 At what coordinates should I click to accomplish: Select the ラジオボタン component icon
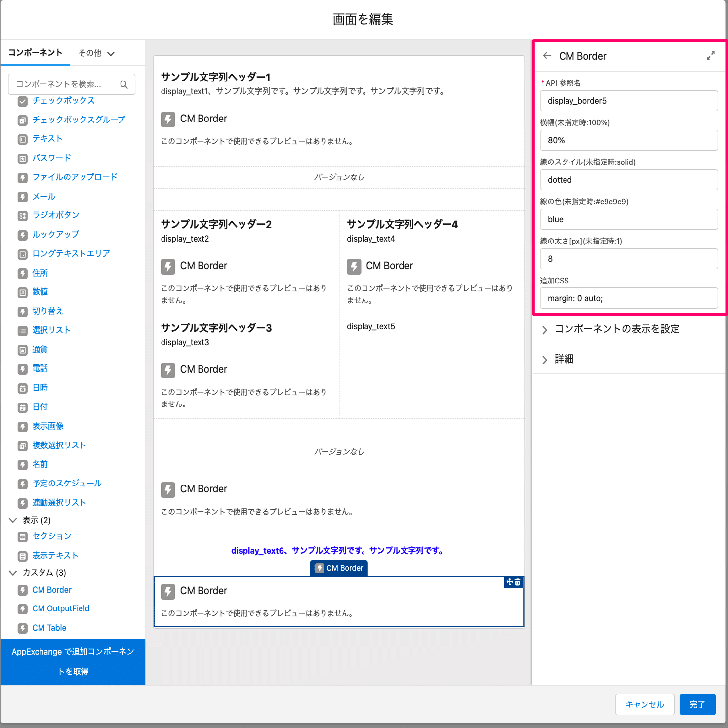point(22,215)
